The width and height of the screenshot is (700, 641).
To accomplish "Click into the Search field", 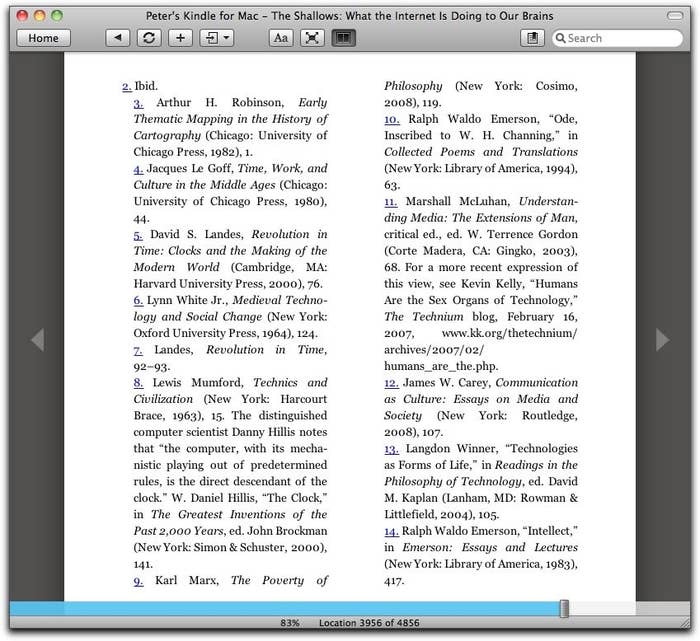I will pyautogui.click(x=617, y=38).
